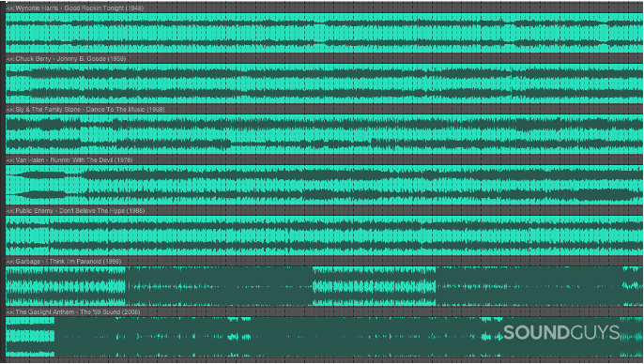Click the Garbage track's quiet waveform section
The width and height of the screenshot is (644, 364).
tap(219, 286)
